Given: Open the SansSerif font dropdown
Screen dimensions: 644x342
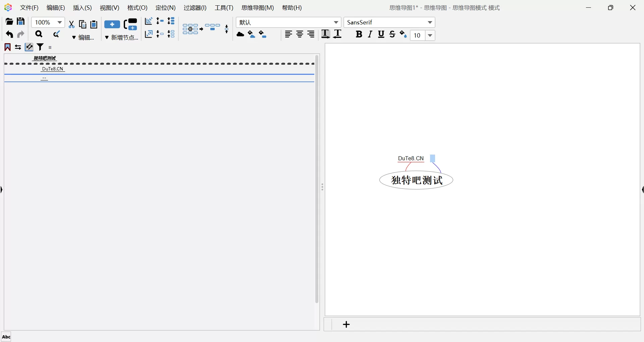Looking at the screenshot, I should tap(430, 22).
